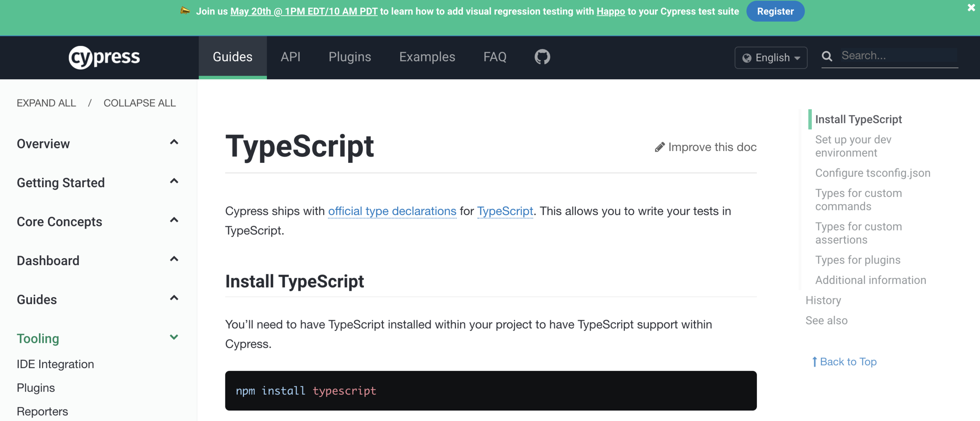
Task: Jump to Types for custom assertions
Action: click(858, 233)
